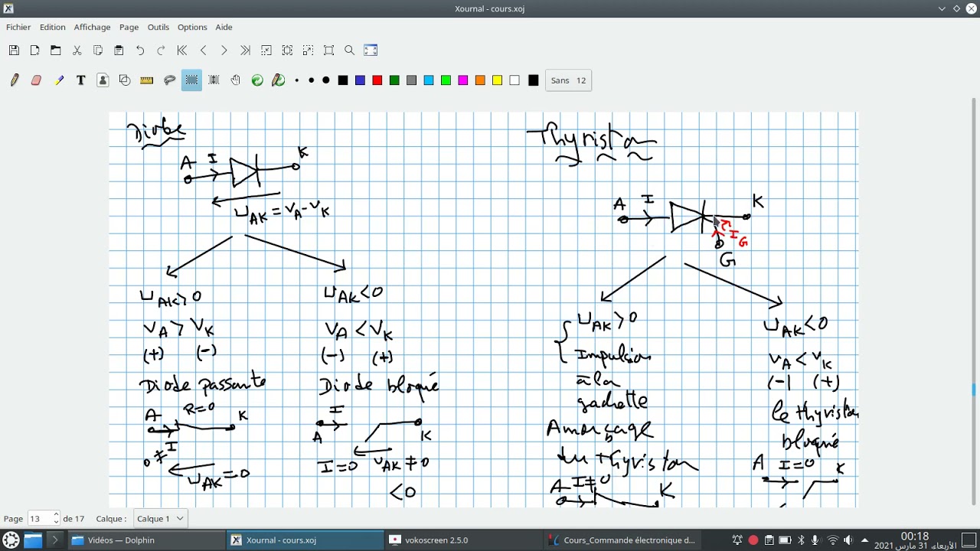
Task: Click the Default Pen icon
Action: pos(279,80)
